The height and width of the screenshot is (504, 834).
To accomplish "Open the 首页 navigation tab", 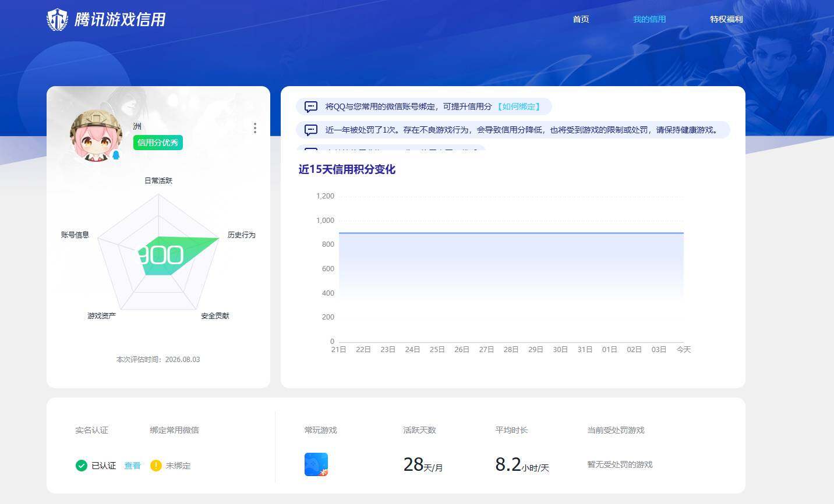I will (x=581, y=19).
